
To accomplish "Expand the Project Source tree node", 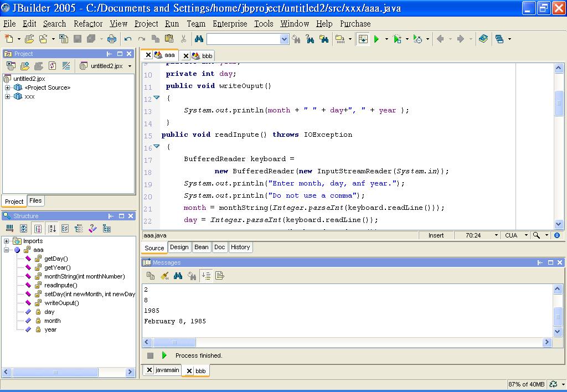I will tap(7, 87).
